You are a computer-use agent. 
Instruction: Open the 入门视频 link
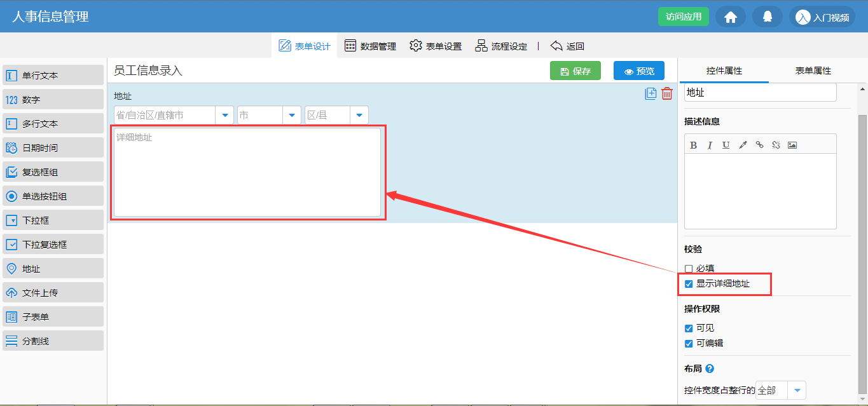pos(822,17)
